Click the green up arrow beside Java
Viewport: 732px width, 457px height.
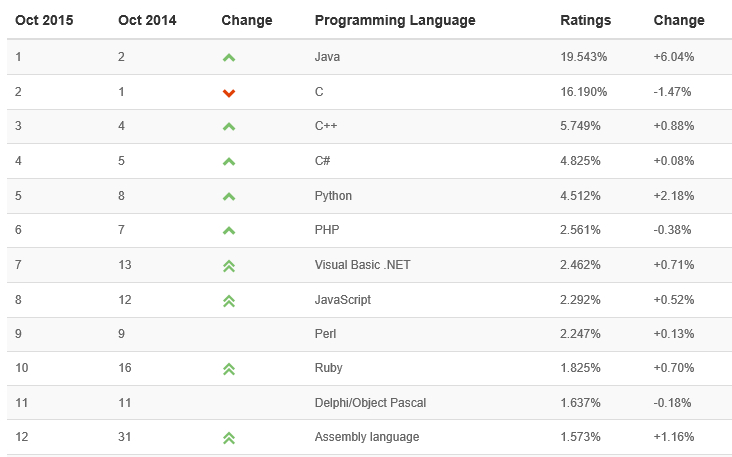click(229, 58)
